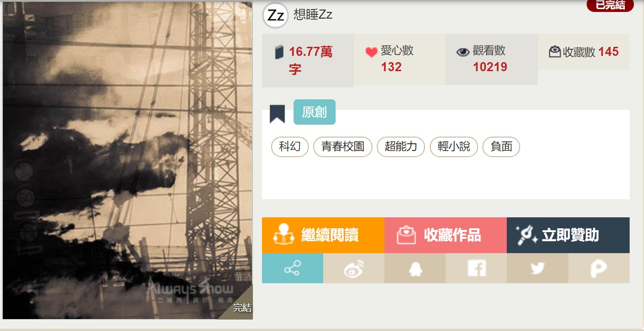The width and height of the screenshot is (644, 331).
Task: Select the 青春校園 tag
Action: [x=343, y=147]
